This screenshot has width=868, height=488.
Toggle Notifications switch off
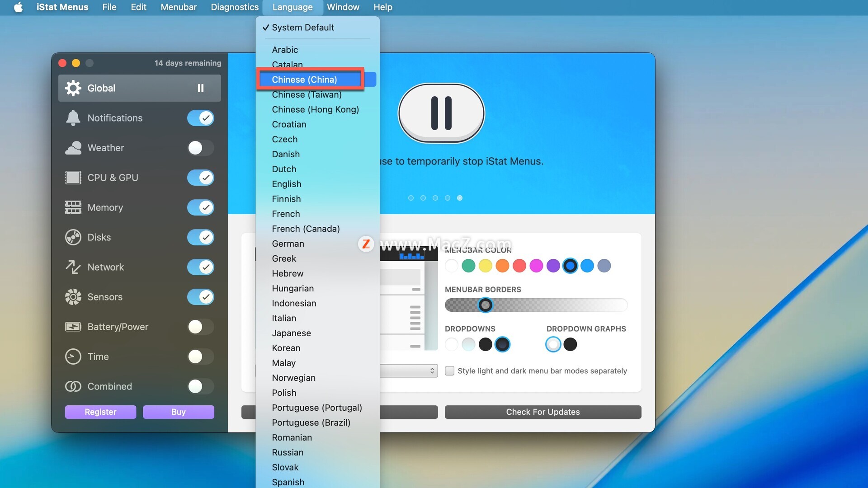[201, 118]
